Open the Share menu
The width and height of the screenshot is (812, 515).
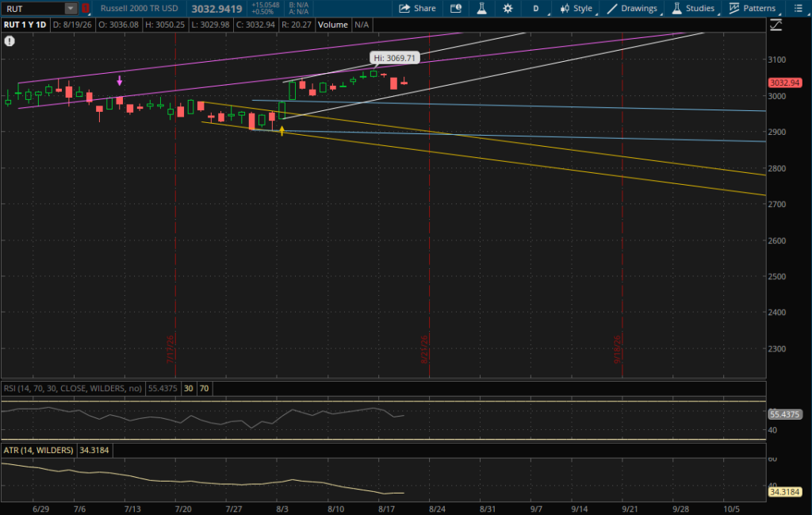point(417,8)
